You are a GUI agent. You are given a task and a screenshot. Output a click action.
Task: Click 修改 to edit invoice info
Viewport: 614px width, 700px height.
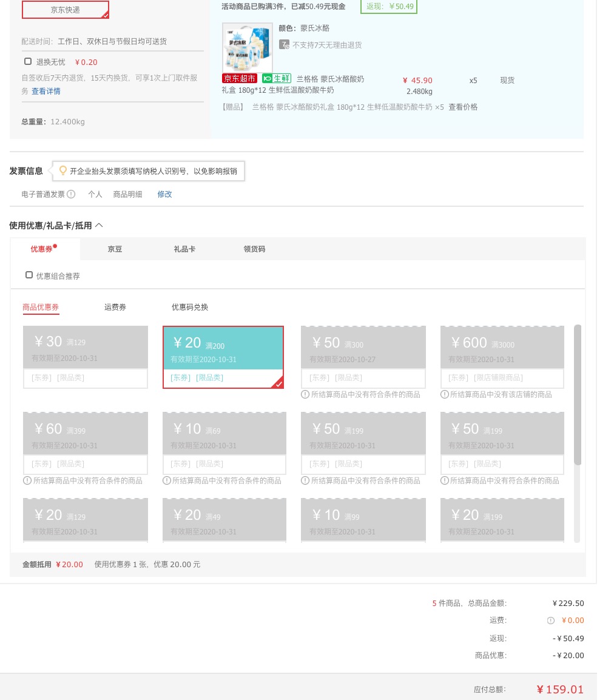pyautogui.click(x=164, y=194)
